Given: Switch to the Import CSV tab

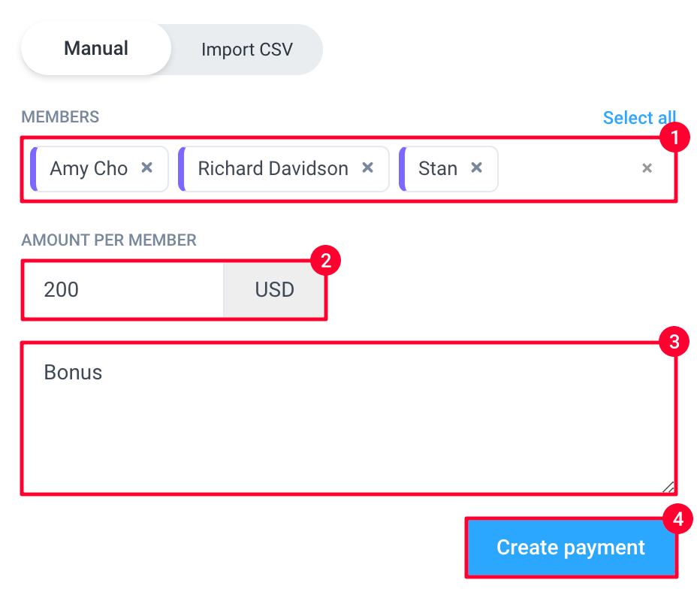Looking at the screenshot, I should pos(247,50).
